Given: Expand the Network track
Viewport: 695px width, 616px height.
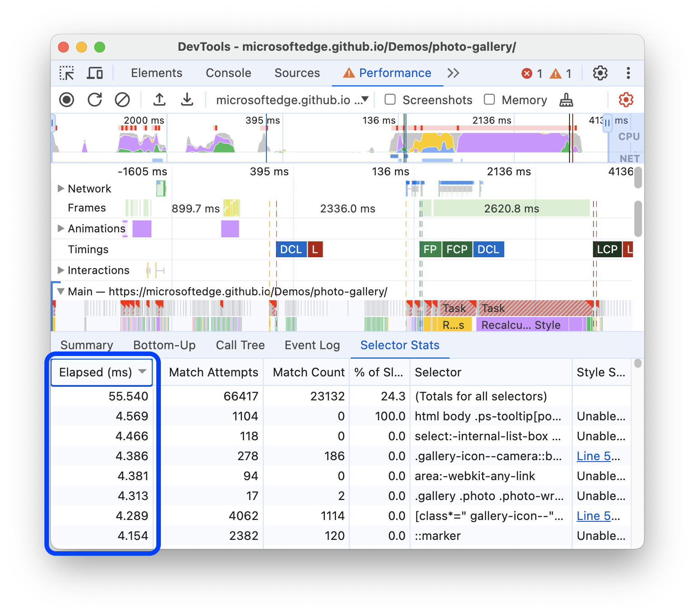Looking at the screenshot, I should point(61,188).
